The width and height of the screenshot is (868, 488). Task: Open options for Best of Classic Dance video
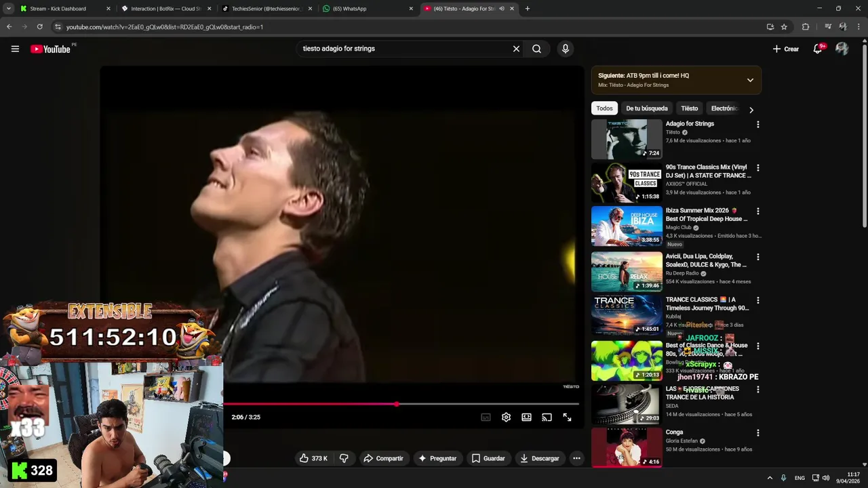point(758,346)
